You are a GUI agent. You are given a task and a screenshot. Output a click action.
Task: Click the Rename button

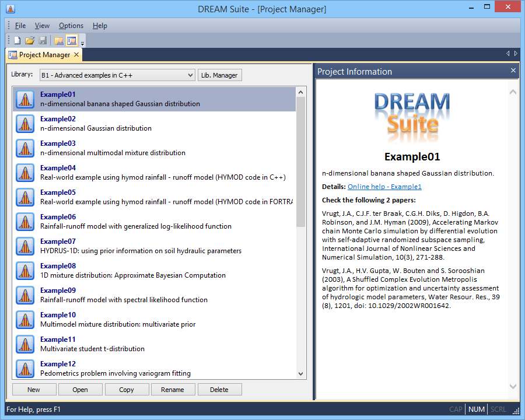tap(173, 390)
